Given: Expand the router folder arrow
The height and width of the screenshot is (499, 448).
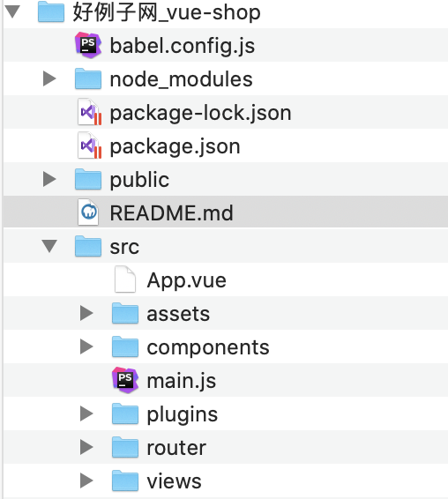Looking at the screenshot, I should (86, 447).
